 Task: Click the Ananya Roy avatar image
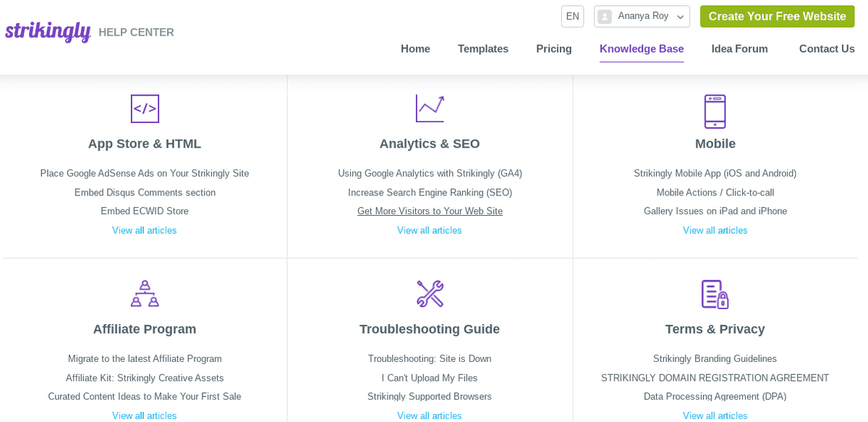pyautogui.click(x=605, y=17)
